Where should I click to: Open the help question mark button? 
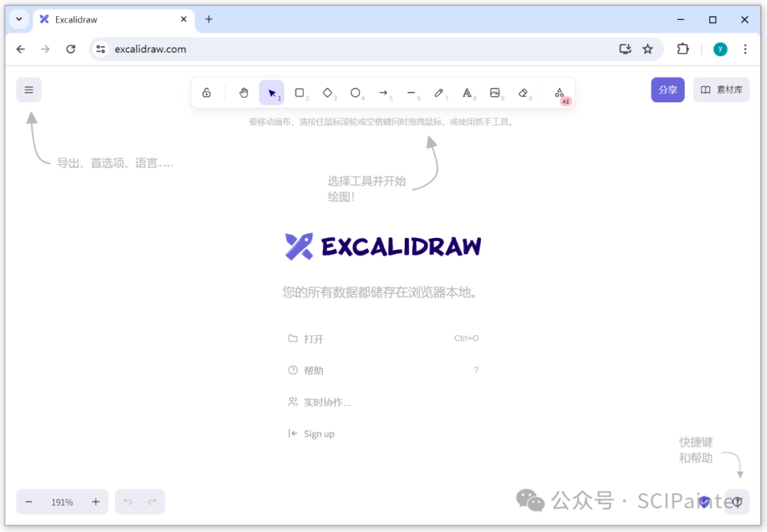pos(737,501)
